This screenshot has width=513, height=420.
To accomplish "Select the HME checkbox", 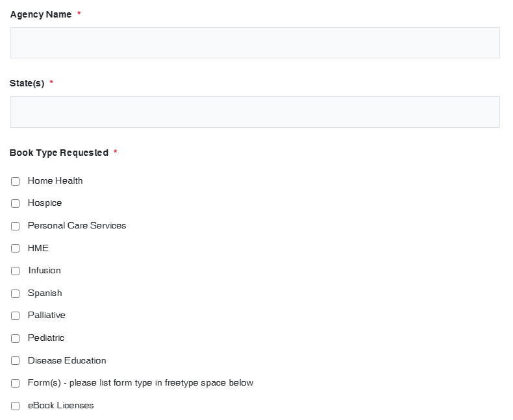I will pos(15,248).
